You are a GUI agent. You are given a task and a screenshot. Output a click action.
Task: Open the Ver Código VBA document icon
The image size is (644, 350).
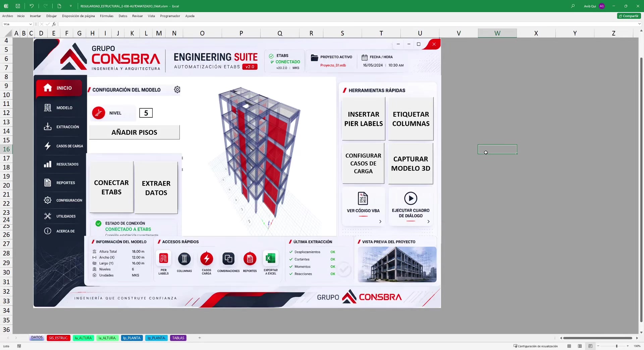tap(363, 198)
